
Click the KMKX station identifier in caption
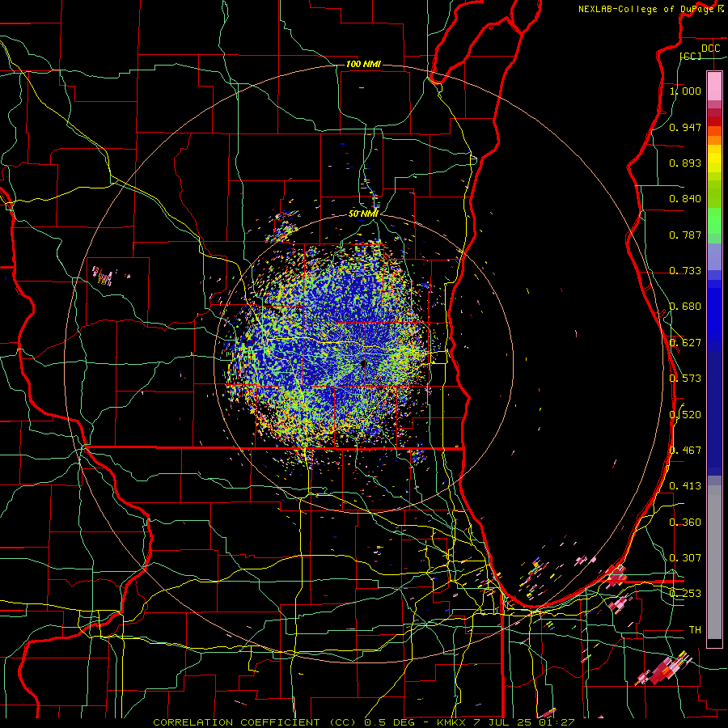tap(452, 722)
